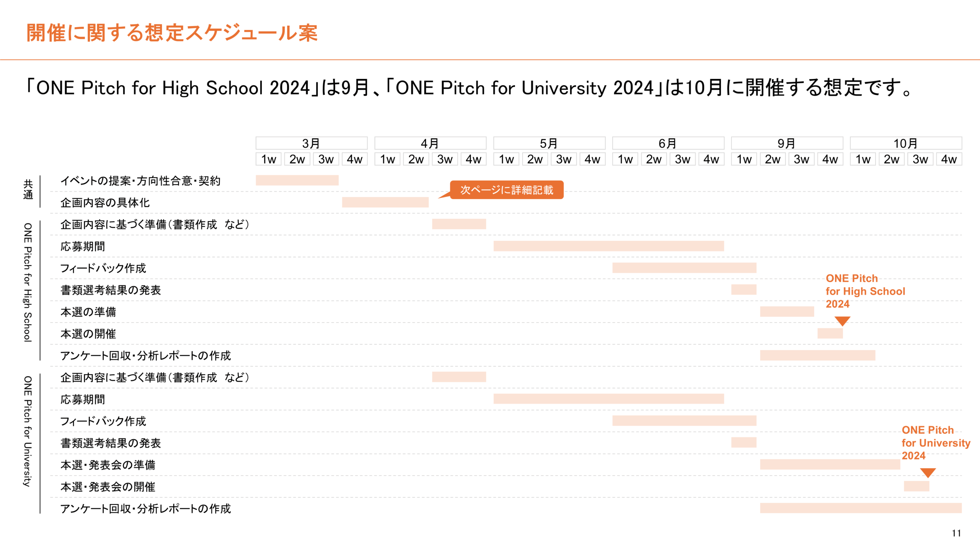Click the University フィードバック作成 gantt bar
This screenshot has height=551, width=980.
pos(684,421)
